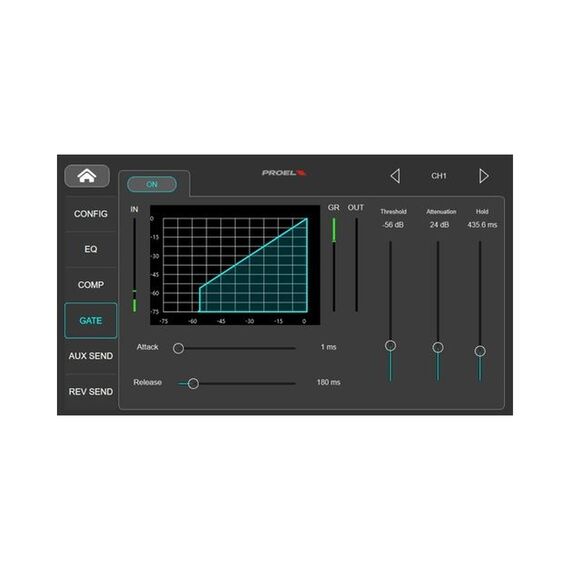This screenshot has width=570, height=570.
Task: Click the PROEL logo
Action: pos(284,173)
